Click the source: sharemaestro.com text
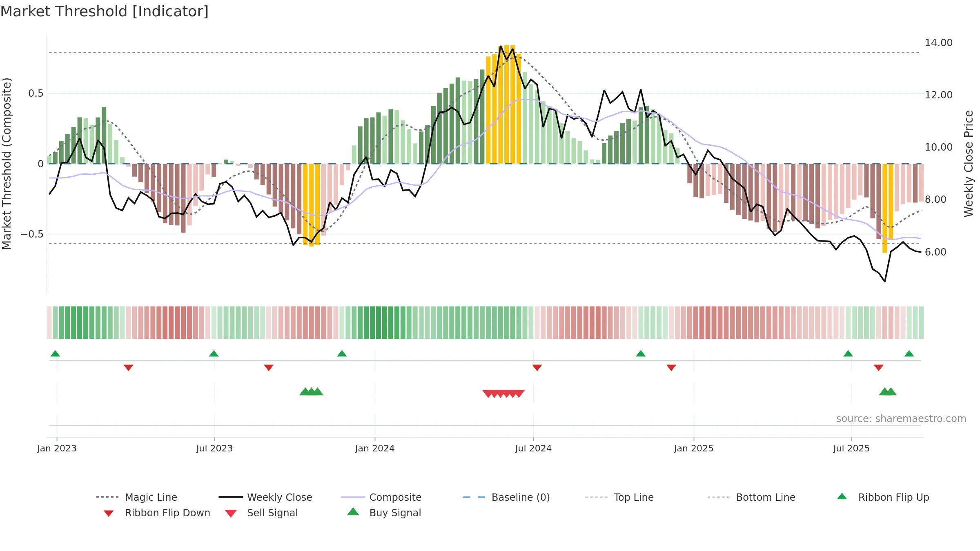Image resolution: width=980 pixels, height=551 pixels. click(x=901, y=418)
